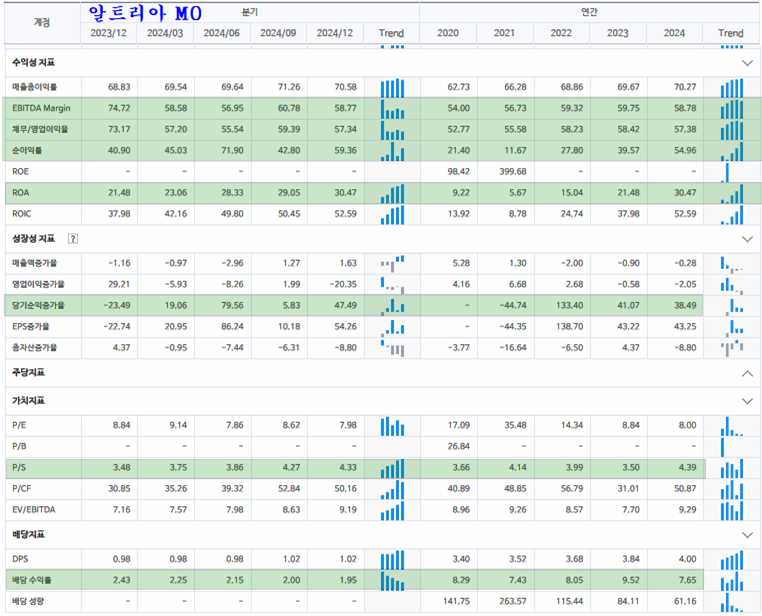Click the 계정 account column header
Screen dimensions: 762x616
pyautogui.click(x=42, y=22)
